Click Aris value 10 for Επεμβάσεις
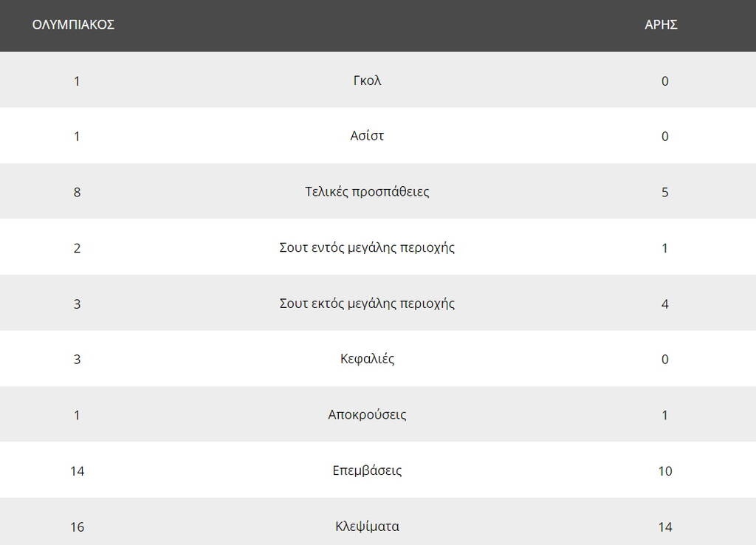 point(665,471)
